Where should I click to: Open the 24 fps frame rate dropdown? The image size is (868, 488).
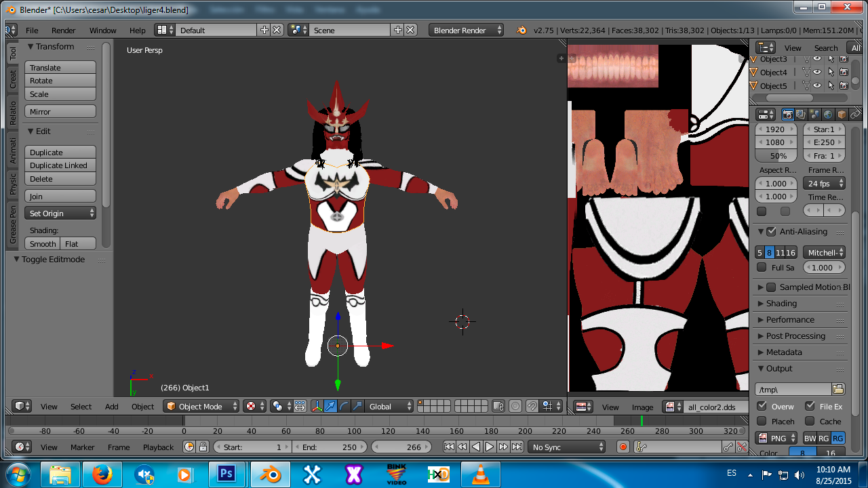(x=824, y=183)
